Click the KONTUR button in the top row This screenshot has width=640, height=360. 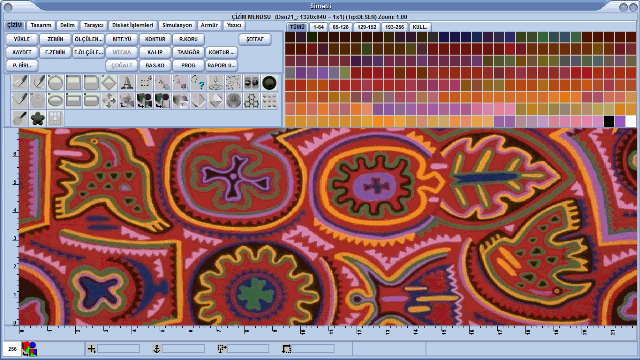155,39
